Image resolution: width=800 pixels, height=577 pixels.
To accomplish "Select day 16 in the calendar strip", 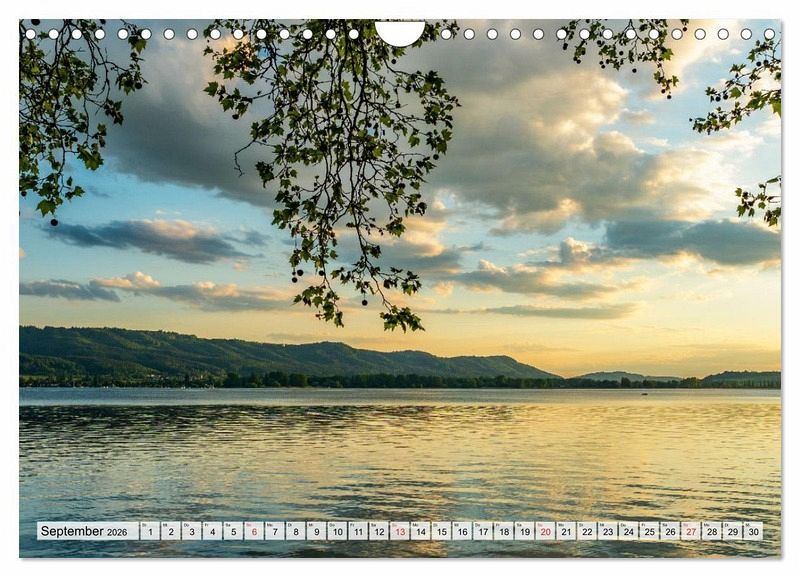I will [x=463, y=531].
